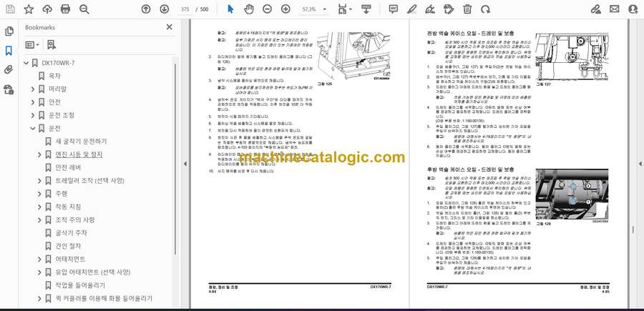Collapse the DX170WR-7 root bookmark
The image size is (644, 311).
pos(26,63)
